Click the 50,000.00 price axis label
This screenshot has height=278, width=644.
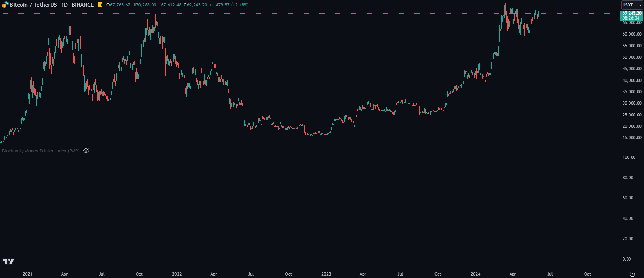632,57
